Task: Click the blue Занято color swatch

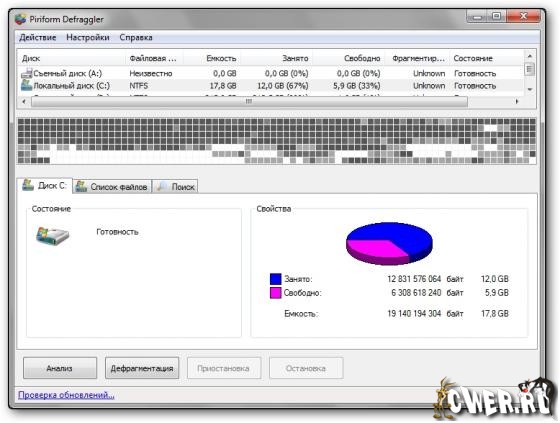Action: point(276,279)
